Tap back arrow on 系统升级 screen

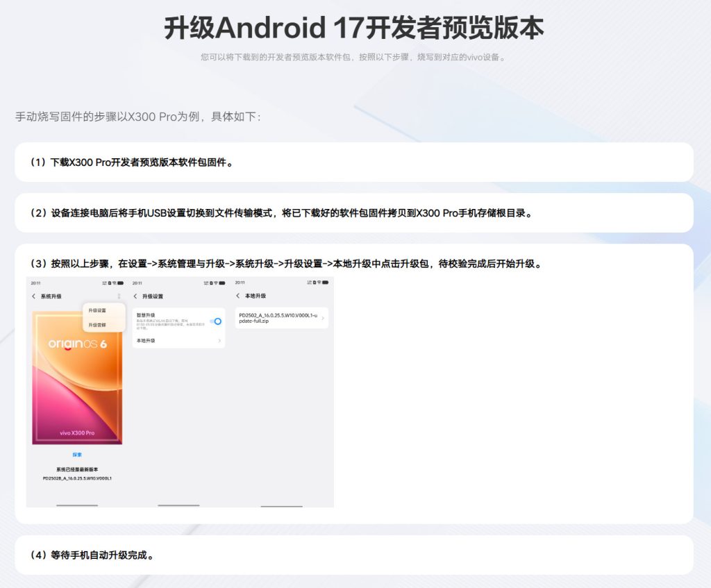click(33, 296)
